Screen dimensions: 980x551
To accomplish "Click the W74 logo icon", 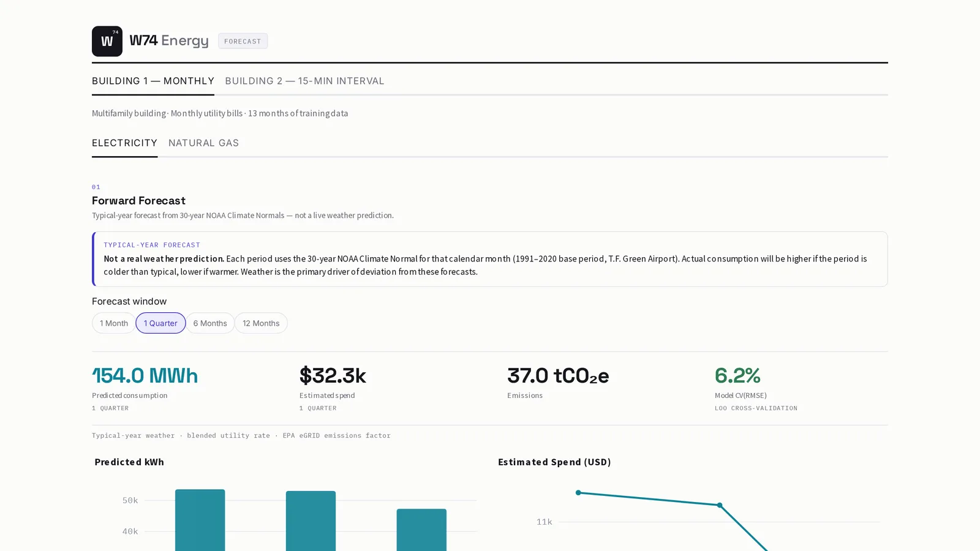I will click(107, 41).
